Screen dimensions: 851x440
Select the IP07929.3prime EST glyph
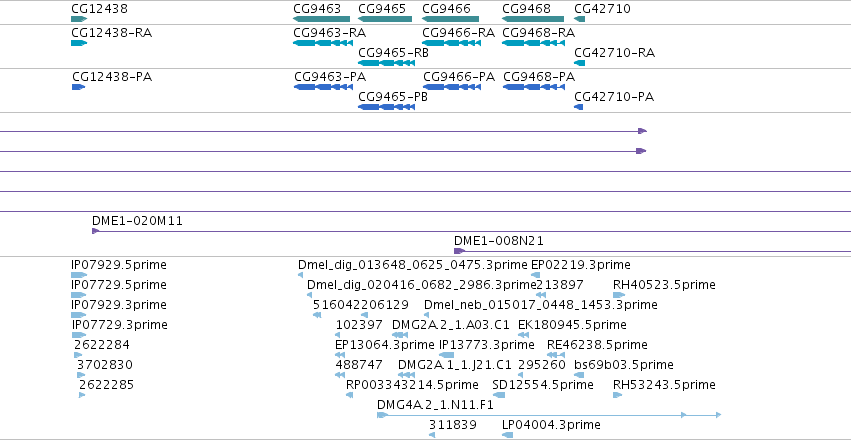pyautogui.click(x=79, y=315)
